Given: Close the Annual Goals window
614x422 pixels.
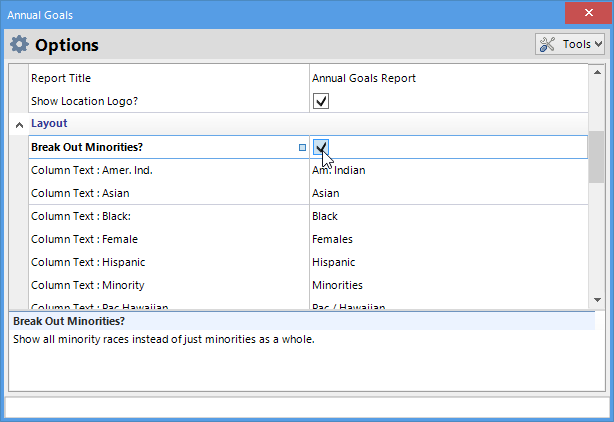Looking at the screenshot, I should coord(587,15).
